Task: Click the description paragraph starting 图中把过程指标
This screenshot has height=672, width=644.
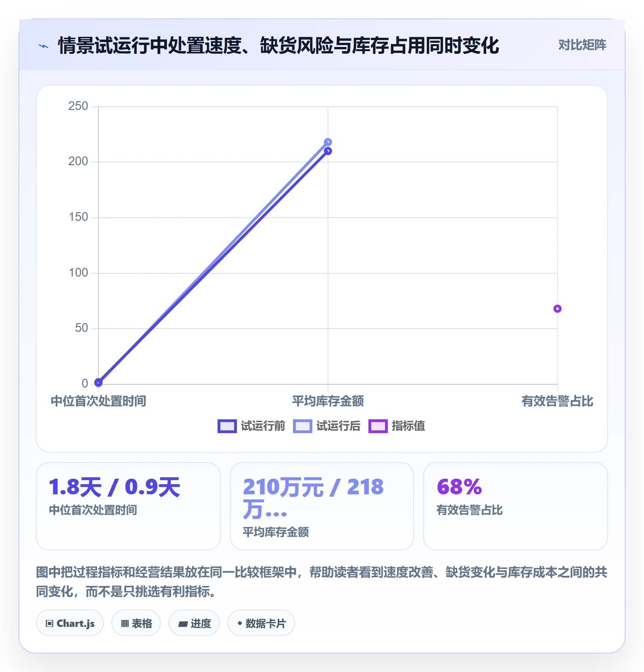Action: pyautogui.click(x=322, y=582)
